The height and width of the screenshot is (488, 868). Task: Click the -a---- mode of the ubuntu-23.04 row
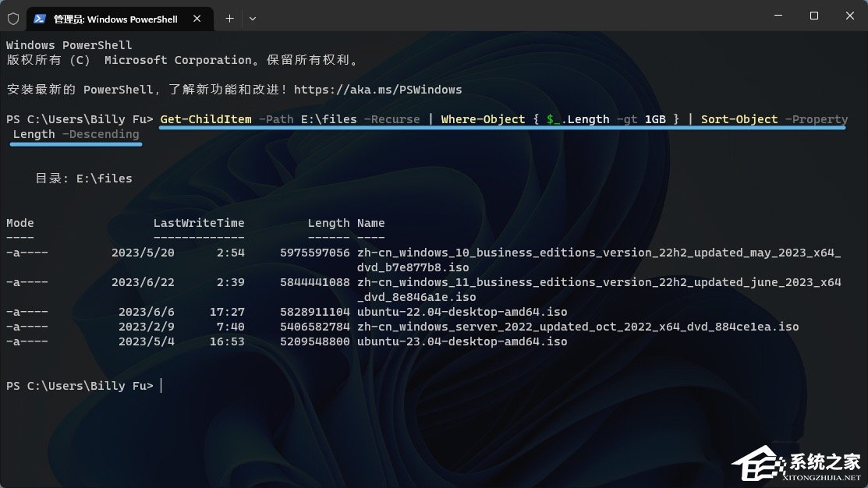pyautogui.click(x=27, y=342)
